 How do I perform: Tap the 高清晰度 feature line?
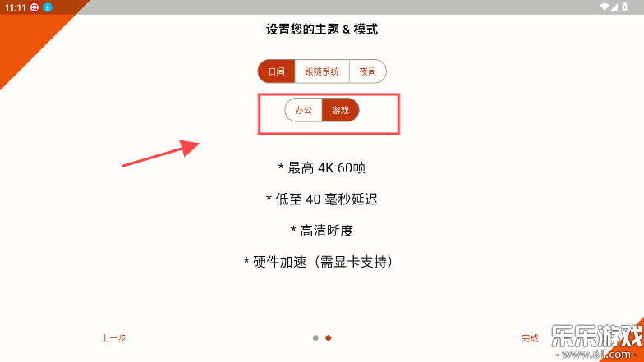[322, 231]
